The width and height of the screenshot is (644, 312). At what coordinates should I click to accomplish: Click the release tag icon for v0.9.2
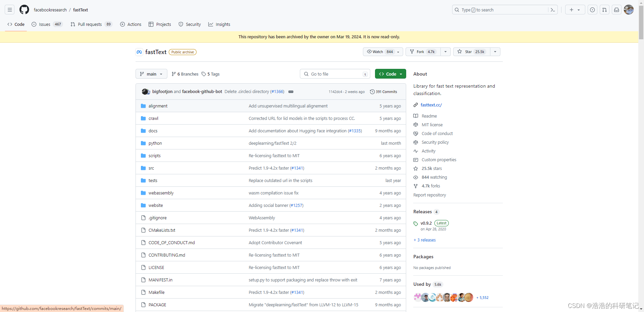click(416, 224)
